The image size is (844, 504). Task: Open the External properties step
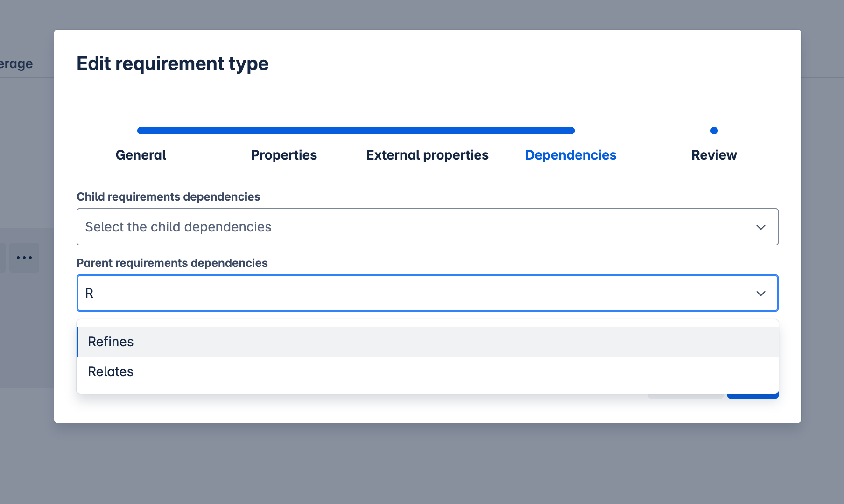click(427, 155)
